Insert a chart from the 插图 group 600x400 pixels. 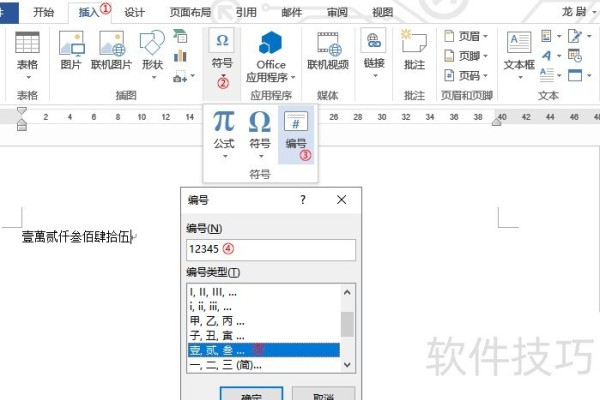click(x=180, y=56)
